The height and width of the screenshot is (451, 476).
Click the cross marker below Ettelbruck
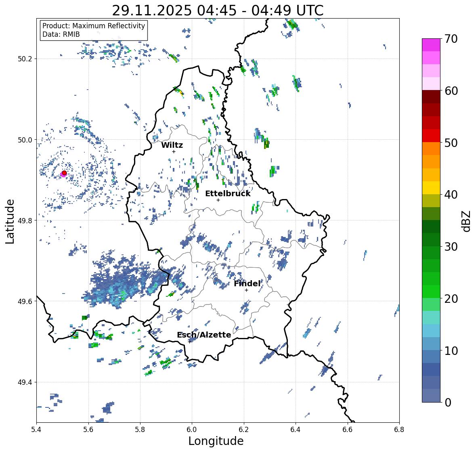[218, 200]
